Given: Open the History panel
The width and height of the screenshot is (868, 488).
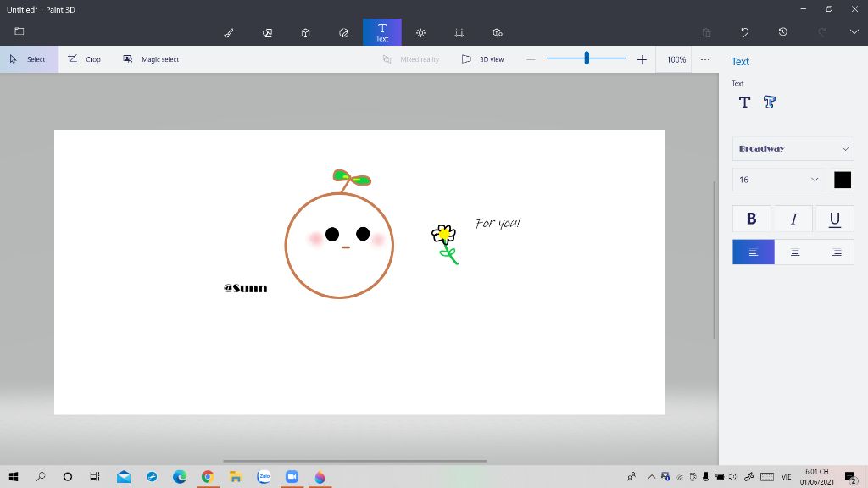Looking at the screenshot, I should click(782, 32).
